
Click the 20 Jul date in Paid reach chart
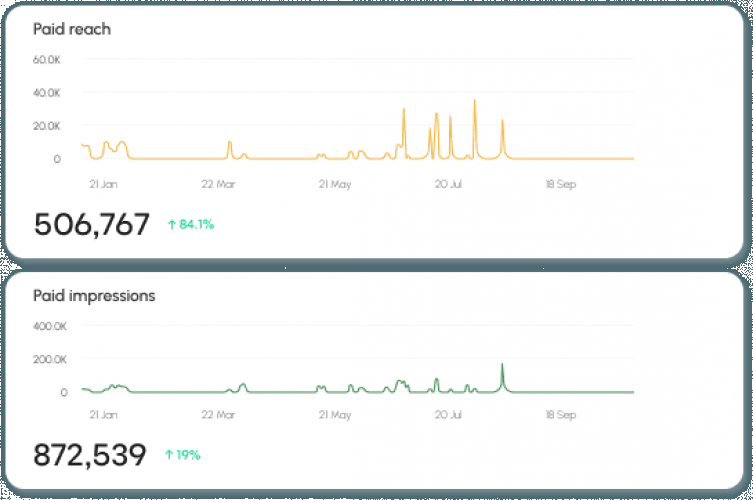[x=448, y=184]
